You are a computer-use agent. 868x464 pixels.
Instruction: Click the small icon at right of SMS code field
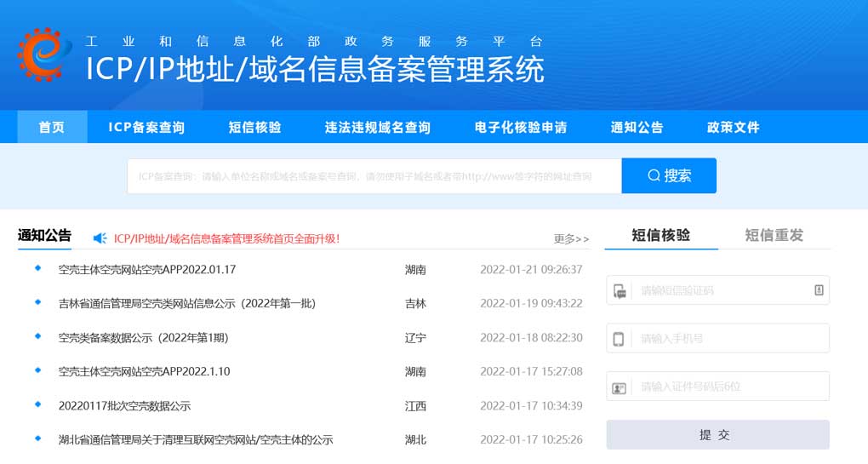pyautogui.click(x=819, y=289)
